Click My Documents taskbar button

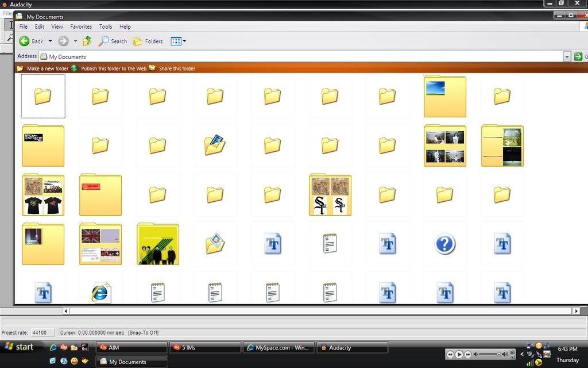click(131, 362)
